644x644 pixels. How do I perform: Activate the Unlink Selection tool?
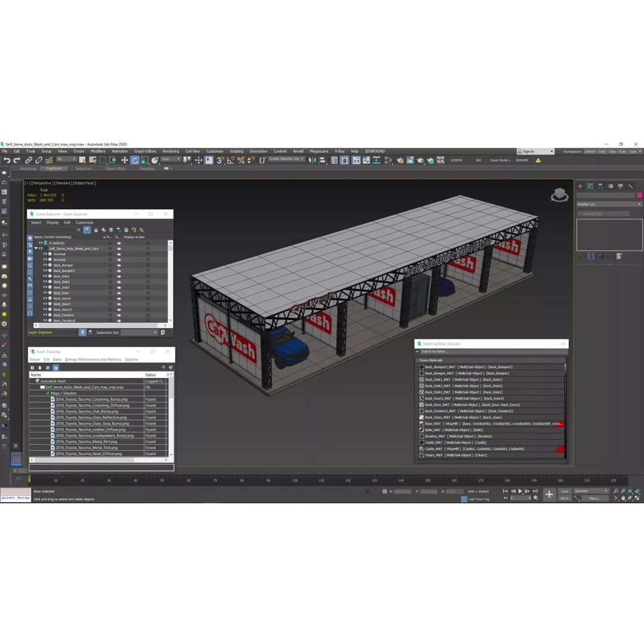pyautogui.click(x=39, y=160)
